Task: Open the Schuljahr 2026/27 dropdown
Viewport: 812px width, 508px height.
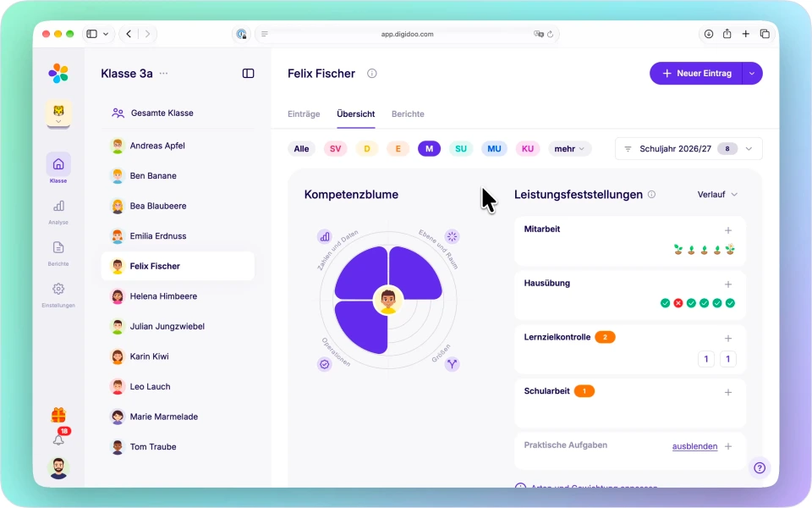Action: click(689, 149)
